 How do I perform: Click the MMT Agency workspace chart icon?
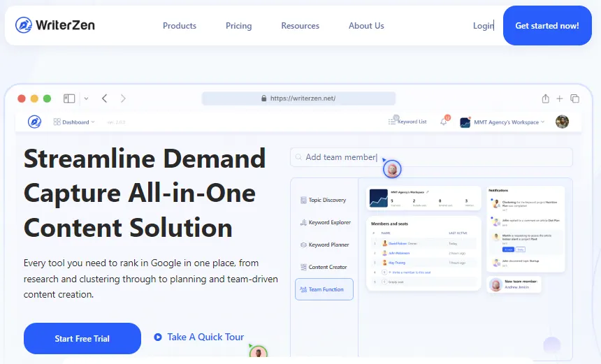(x=465, y=122)
